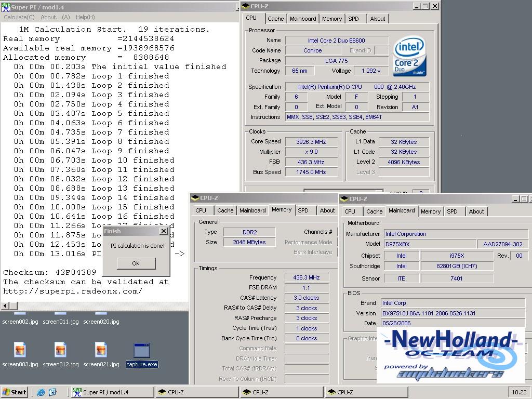The height and width of the screenshot is (399, 532).
Task: Click the instructions field listing MMX, SSE, EM64T
Action: [357, 117]
